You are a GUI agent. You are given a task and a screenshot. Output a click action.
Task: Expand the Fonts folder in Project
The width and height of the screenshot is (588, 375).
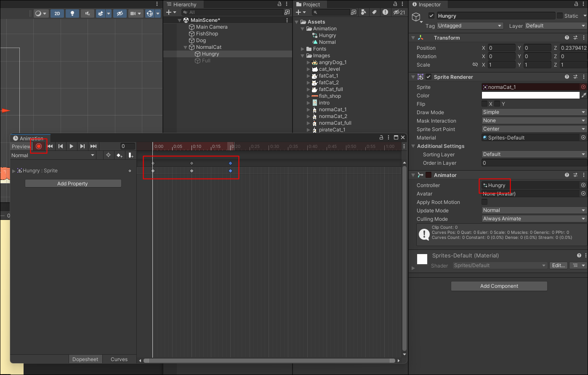(x=303, y=49)
